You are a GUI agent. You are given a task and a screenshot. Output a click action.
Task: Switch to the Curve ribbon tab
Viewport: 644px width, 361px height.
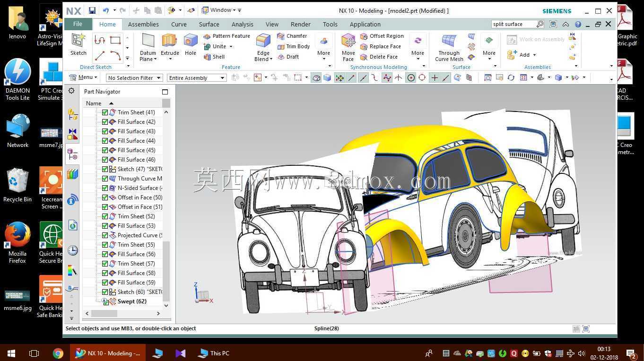[179, 24]
